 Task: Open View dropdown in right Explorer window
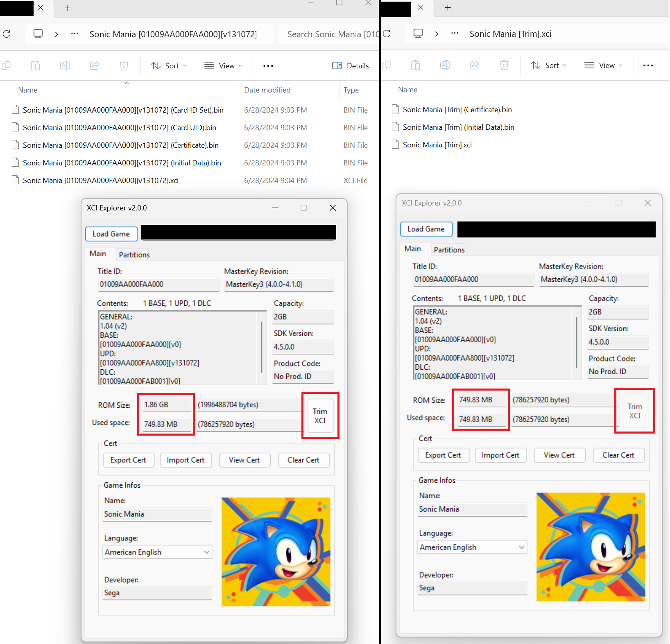604,66
